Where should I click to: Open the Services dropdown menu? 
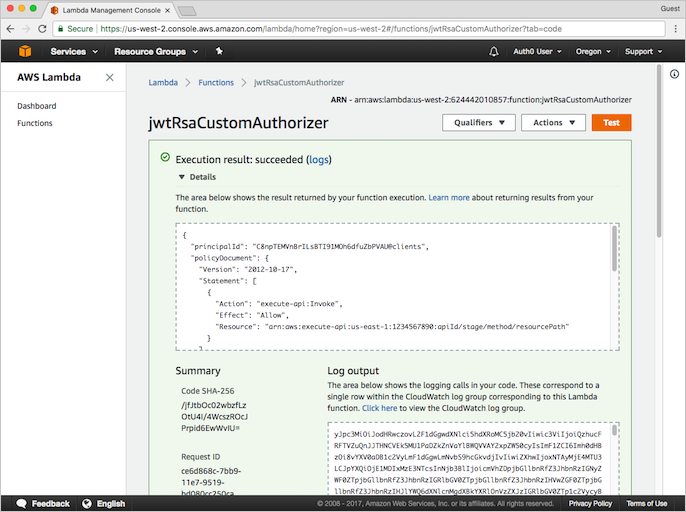[74, 52]
